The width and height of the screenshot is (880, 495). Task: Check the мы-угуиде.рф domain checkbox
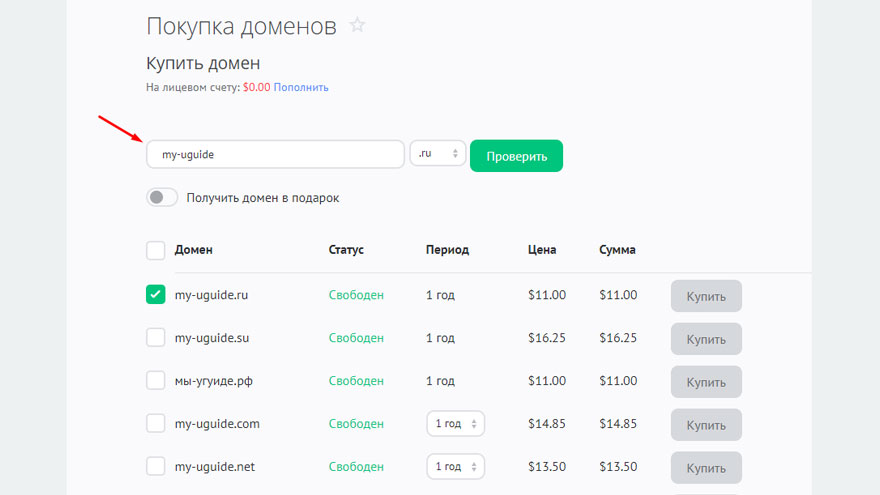click(156, 381)
